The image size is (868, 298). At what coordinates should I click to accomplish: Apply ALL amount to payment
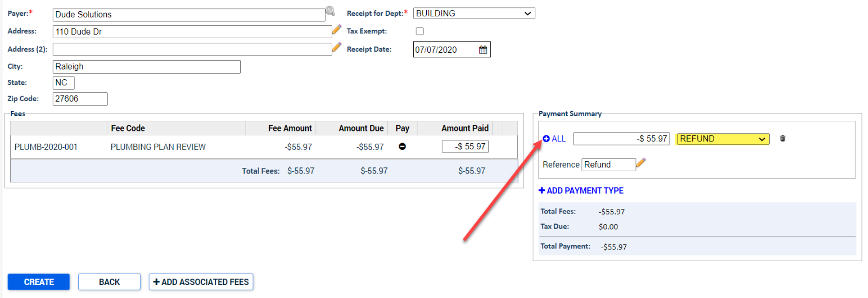[x=554, y=139]
